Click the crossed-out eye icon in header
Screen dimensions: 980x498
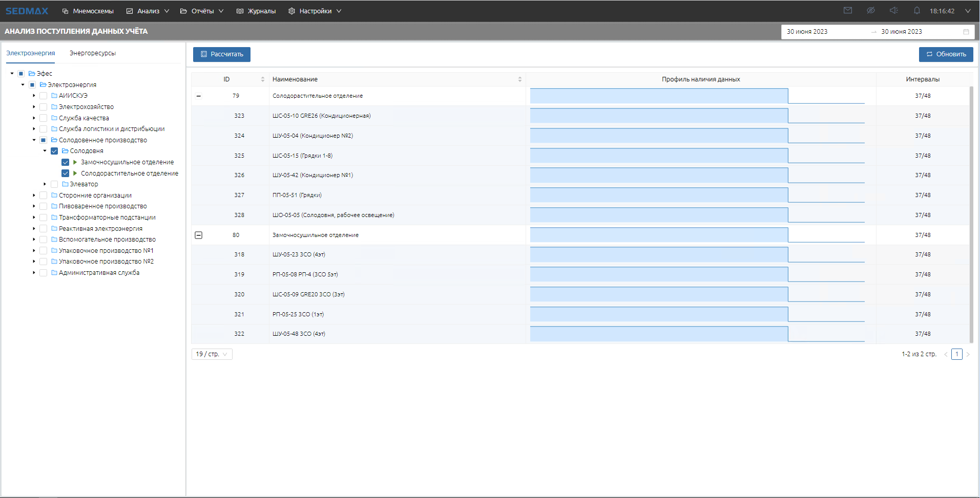coord(870,11)
